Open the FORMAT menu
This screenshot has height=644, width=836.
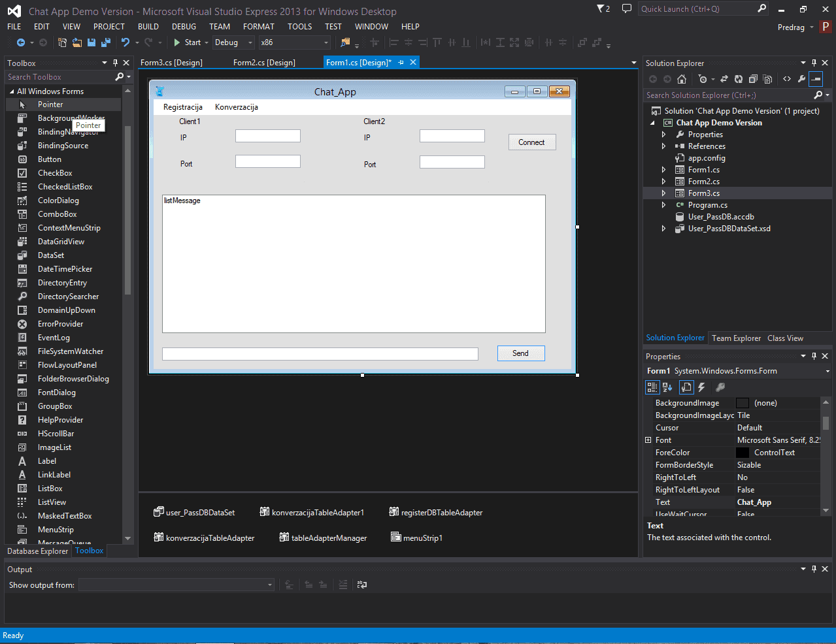coord(259,27)
